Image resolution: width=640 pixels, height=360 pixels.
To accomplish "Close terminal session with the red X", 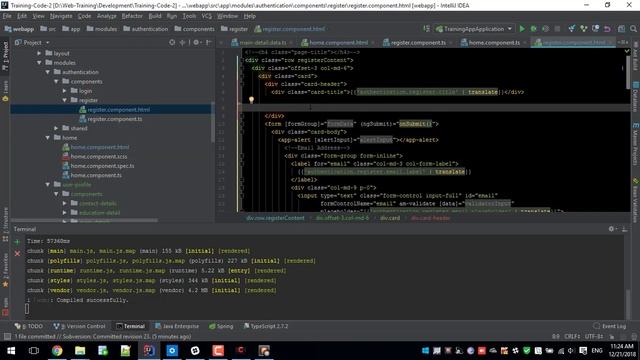I will pyautogui.click(x=17, y=253).
